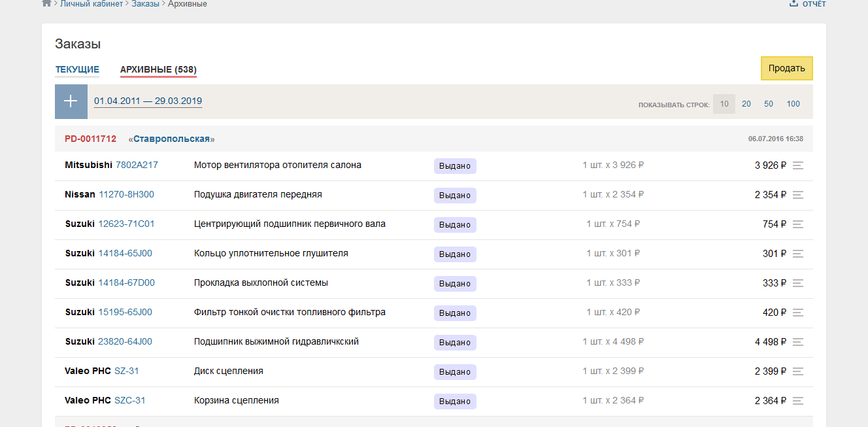Select text 'Подушка двигателя передняя'
Viewport: 868px width, 427px height.
coord(258,194)
